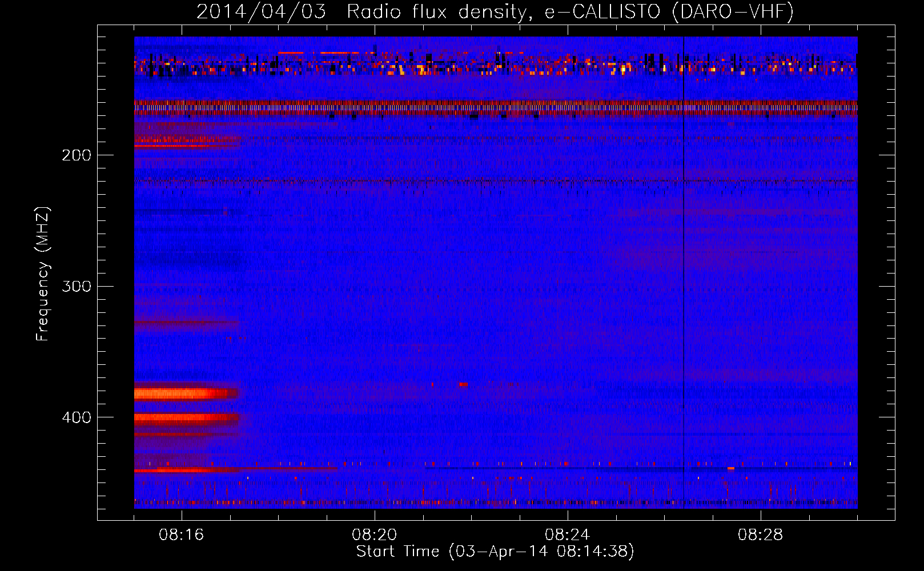924x571 pixels.
Task: Click the 400 frequency tick label
Action: 77,417
